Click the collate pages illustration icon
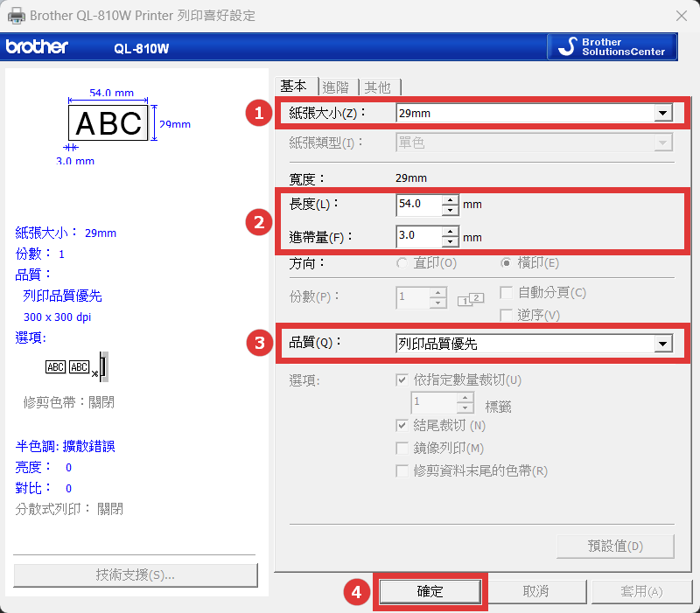 (471, 299)
